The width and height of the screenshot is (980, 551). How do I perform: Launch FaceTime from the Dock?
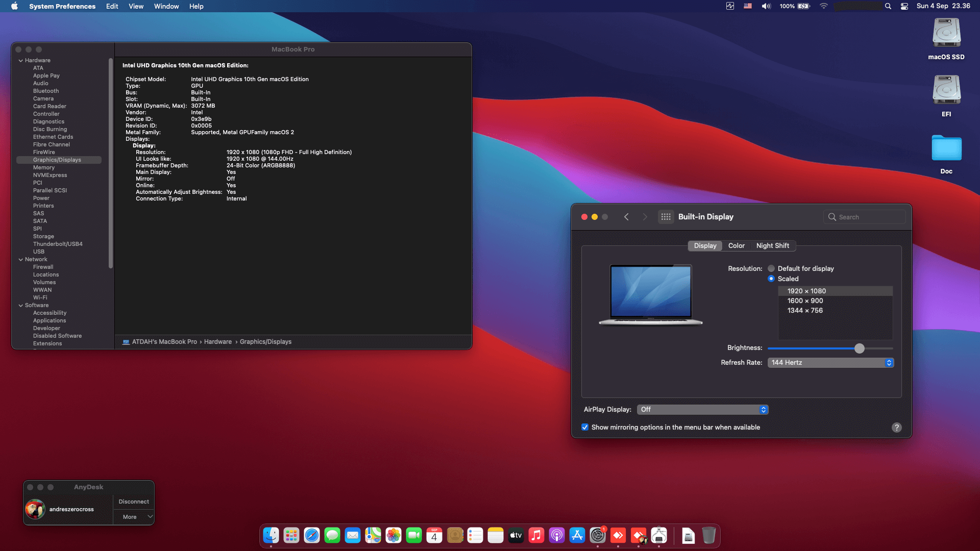414,535
